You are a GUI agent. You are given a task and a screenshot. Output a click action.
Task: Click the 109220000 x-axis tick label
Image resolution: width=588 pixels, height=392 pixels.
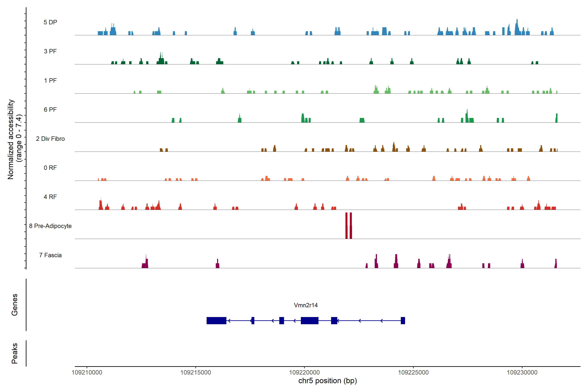pyautogui.click(x=304, y=373)
